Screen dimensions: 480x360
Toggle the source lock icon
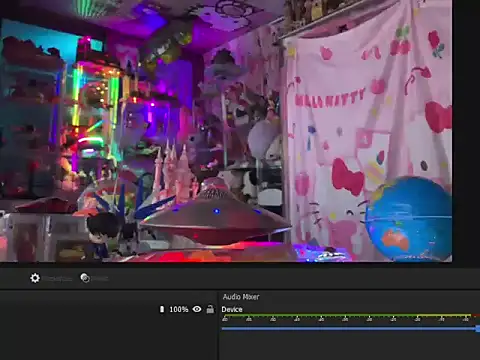click(210, 309)
